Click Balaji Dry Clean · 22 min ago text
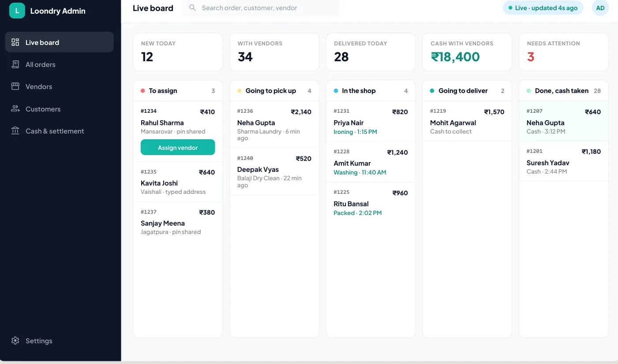The image size is (618, 364). (270, 182)
